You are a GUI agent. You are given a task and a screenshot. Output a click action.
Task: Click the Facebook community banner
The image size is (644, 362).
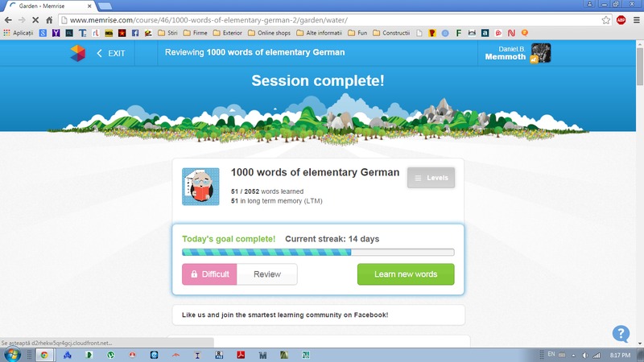[318, 315]
